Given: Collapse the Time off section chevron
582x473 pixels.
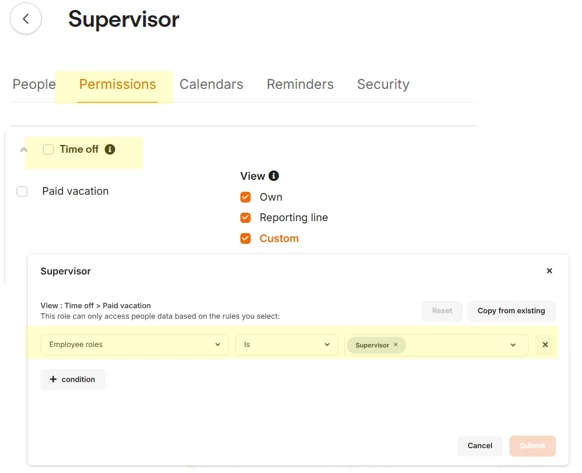Looking at the screenshot, I should coord(24,150).
